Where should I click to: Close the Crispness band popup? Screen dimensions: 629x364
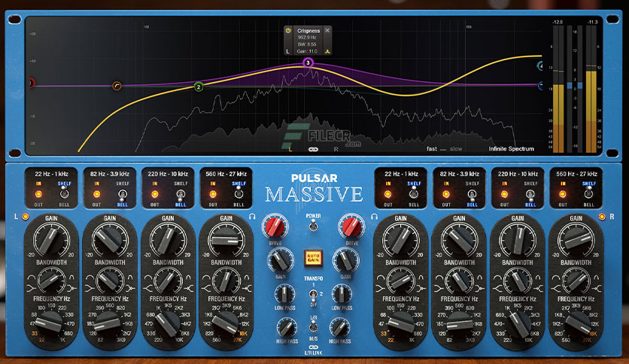[x=327, y=30]
